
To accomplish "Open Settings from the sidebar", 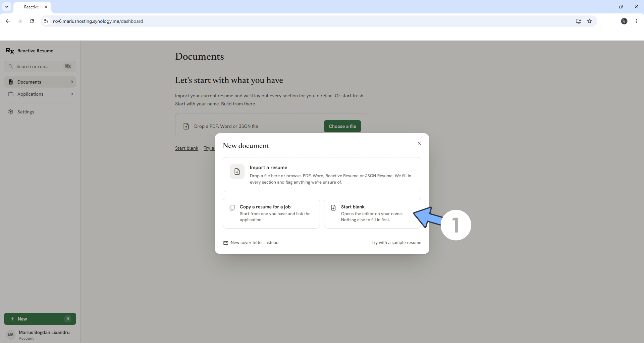I will click(40, 112).
